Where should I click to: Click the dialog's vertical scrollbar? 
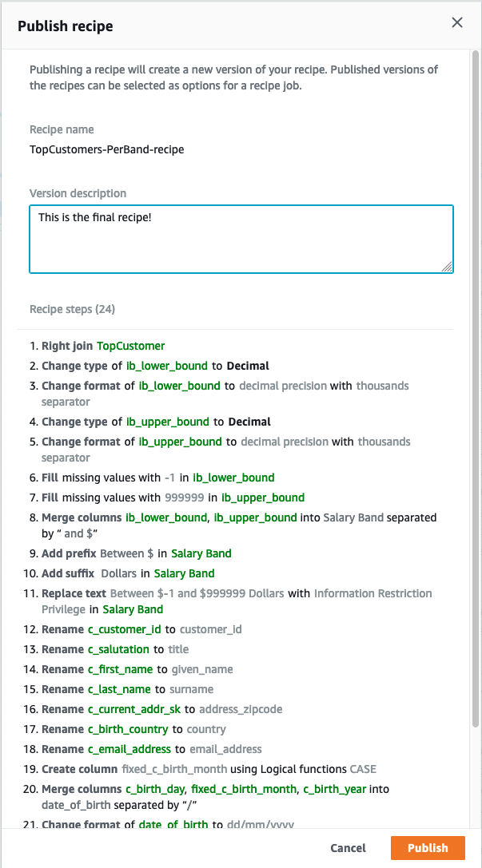click(476, 194)
